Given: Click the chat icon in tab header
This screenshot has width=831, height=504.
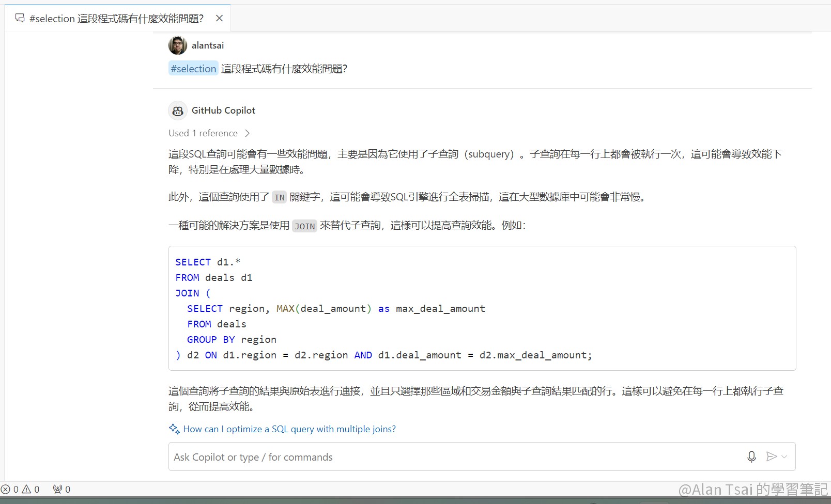Looking at the screenshot, I should tap(20, 18).
